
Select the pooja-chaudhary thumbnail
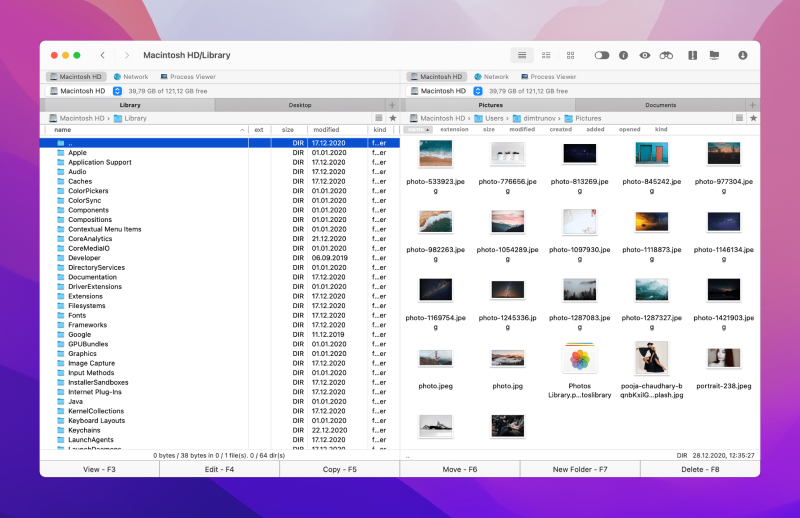pyautogui.click(x=652, y=358)
